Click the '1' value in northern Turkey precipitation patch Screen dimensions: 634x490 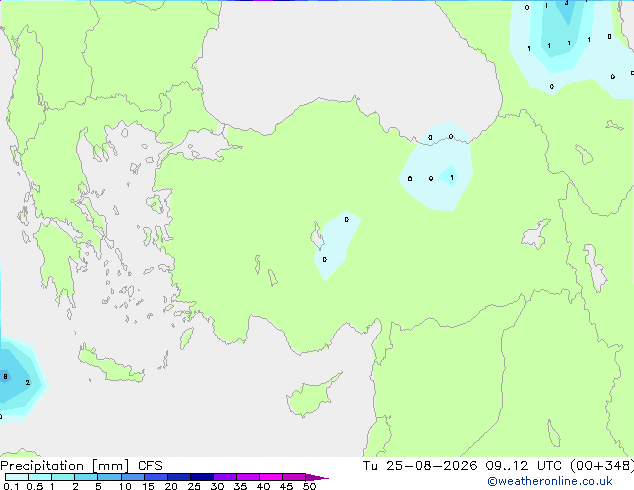point(452,177)
